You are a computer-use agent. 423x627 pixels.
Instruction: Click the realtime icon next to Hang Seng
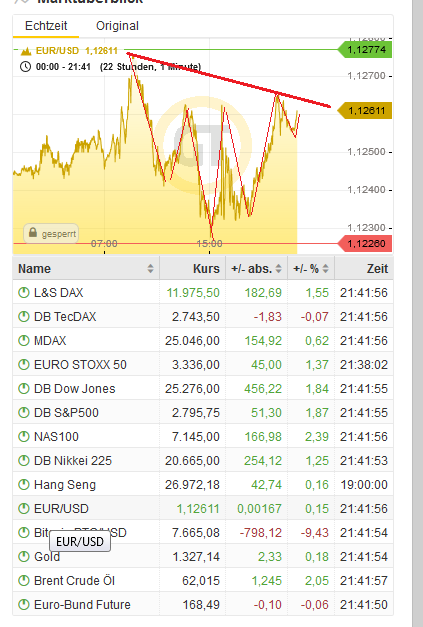point(24,485)
